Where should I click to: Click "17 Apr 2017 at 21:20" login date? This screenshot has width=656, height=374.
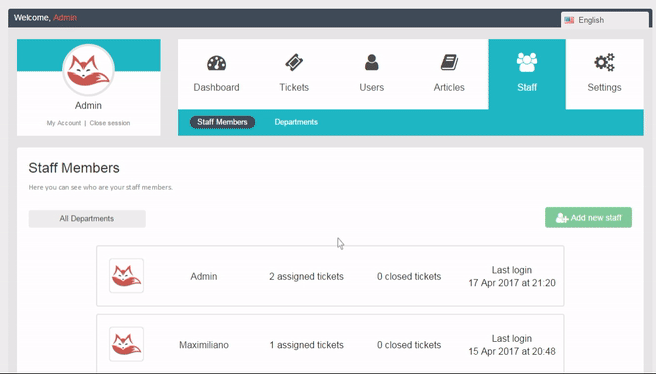point(512,283)
